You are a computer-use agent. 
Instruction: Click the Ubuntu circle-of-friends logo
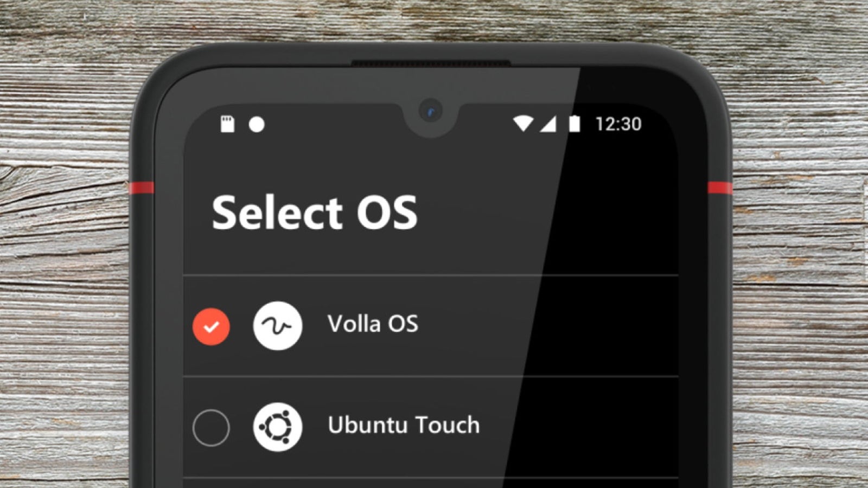(278, 427)
